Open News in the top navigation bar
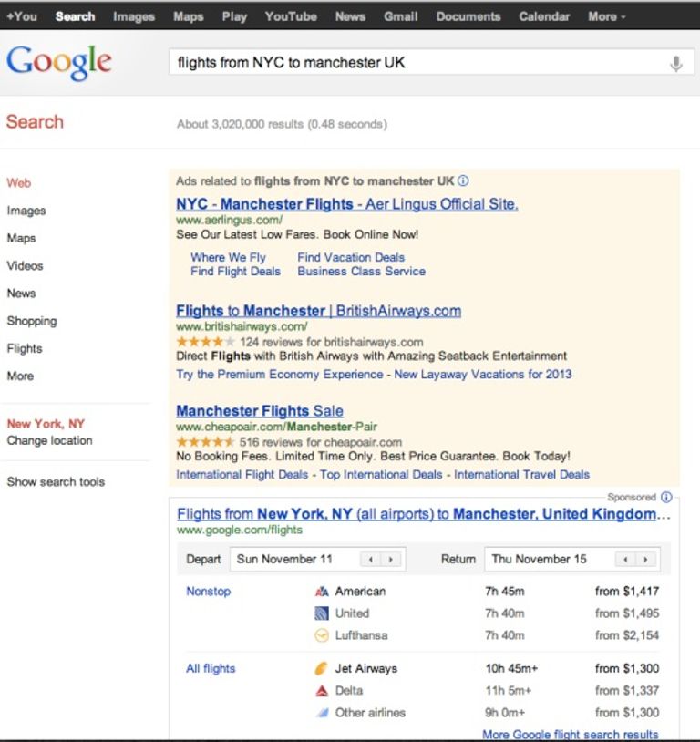700x742 pixels. click(x=350, y=16)
